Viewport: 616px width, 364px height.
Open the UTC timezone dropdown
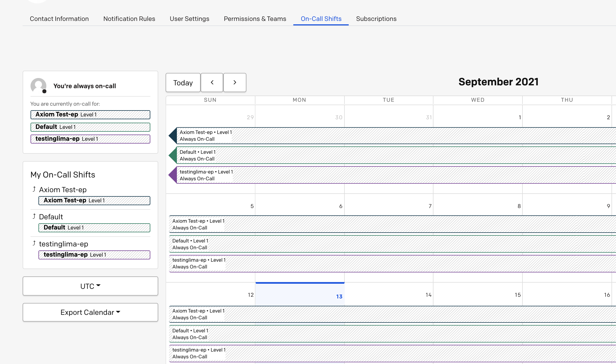pyautogui.click(x=90, y=286)
